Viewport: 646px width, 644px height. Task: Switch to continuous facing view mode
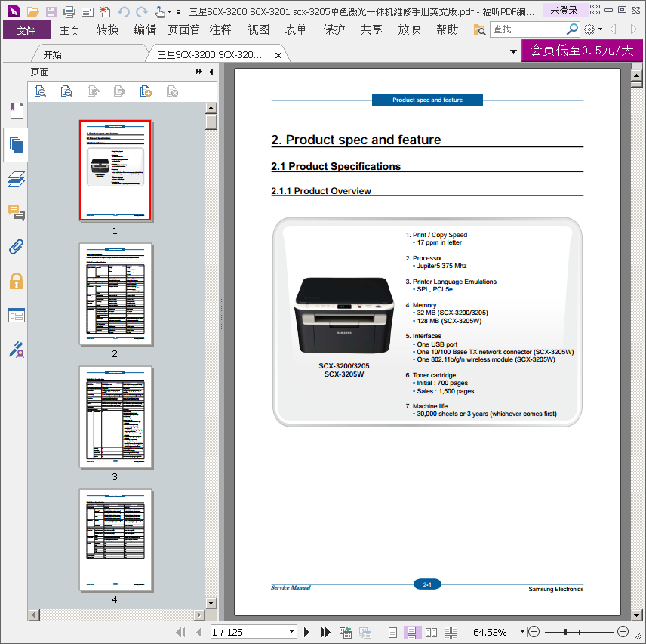(x=451, y=632)
